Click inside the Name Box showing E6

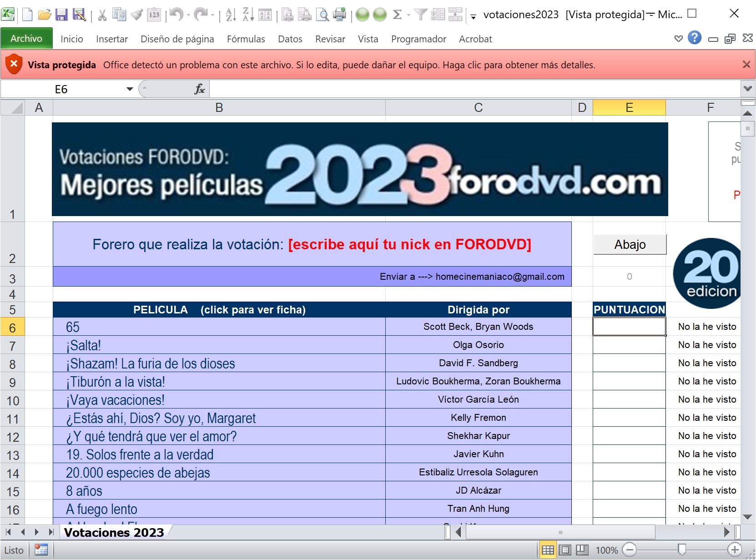(x=61, y=89)
